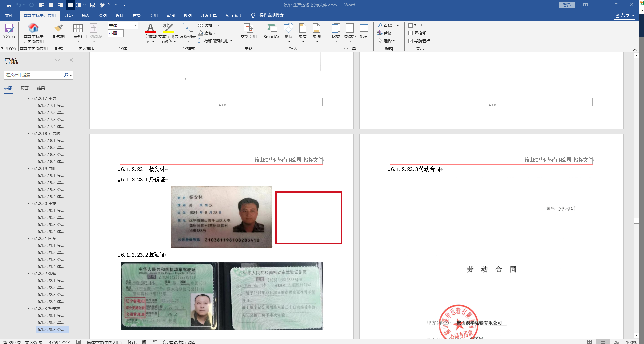Open the 另存为 save-as tool
Screen dimensions: 644x344
click(x=9, y=31)
